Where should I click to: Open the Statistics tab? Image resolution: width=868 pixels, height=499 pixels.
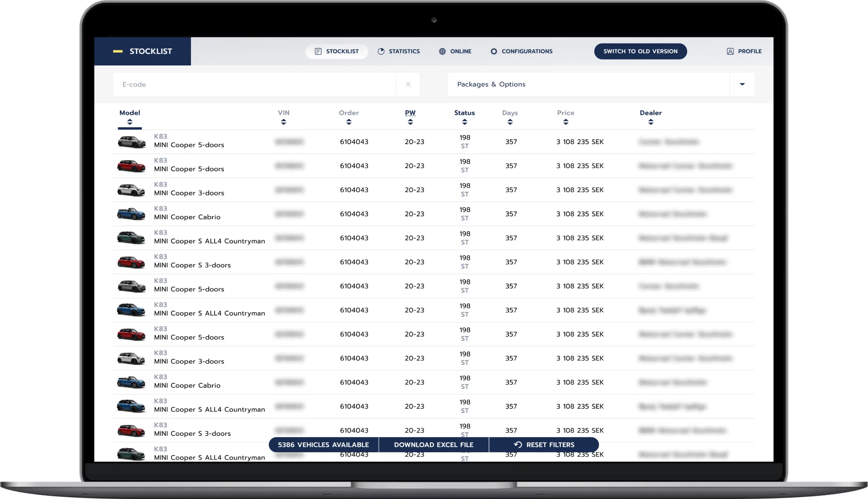coord(398,51)
